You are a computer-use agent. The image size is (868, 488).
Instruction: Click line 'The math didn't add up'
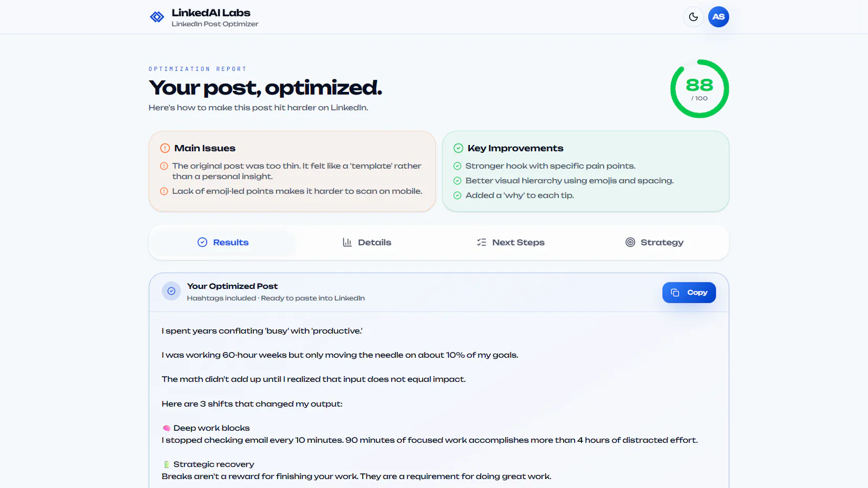[x=314, y=379]
